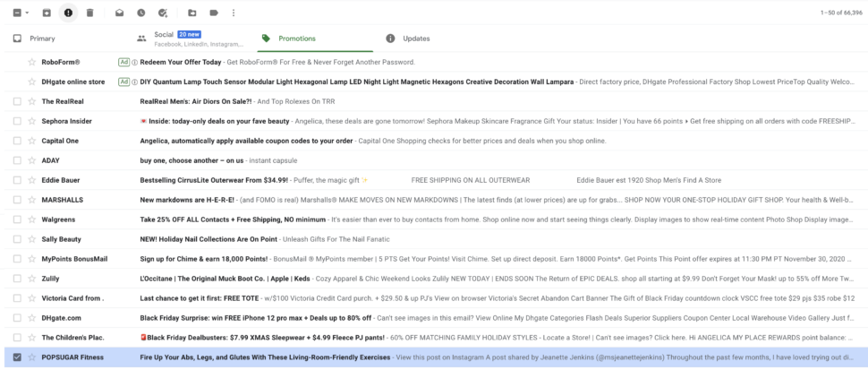This screenshot has height=370, width=868.
Task: Star the DHgate online store ad
Action: 32,82
